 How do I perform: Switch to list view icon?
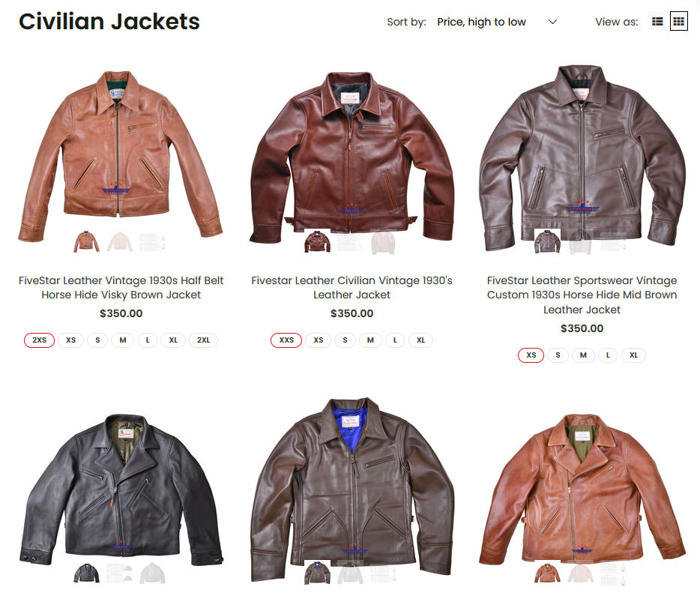click(x=657, y=22)
